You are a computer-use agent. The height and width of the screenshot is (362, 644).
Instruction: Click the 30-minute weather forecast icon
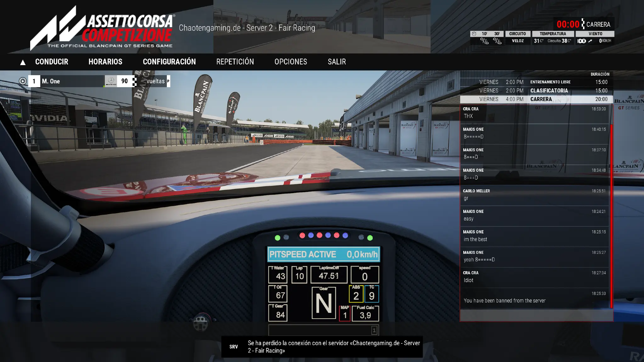click(x=497, y=41)
